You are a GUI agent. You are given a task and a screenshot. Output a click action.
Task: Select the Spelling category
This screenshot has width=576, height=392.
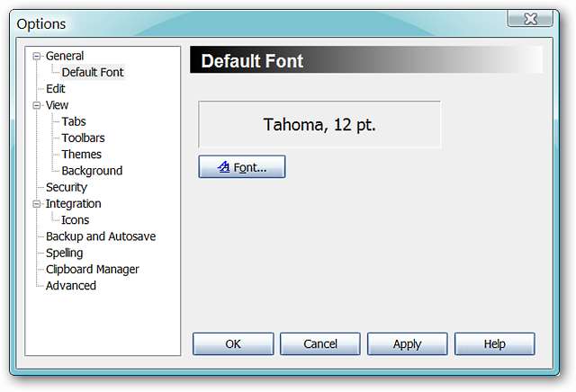[x=64, y=253]
